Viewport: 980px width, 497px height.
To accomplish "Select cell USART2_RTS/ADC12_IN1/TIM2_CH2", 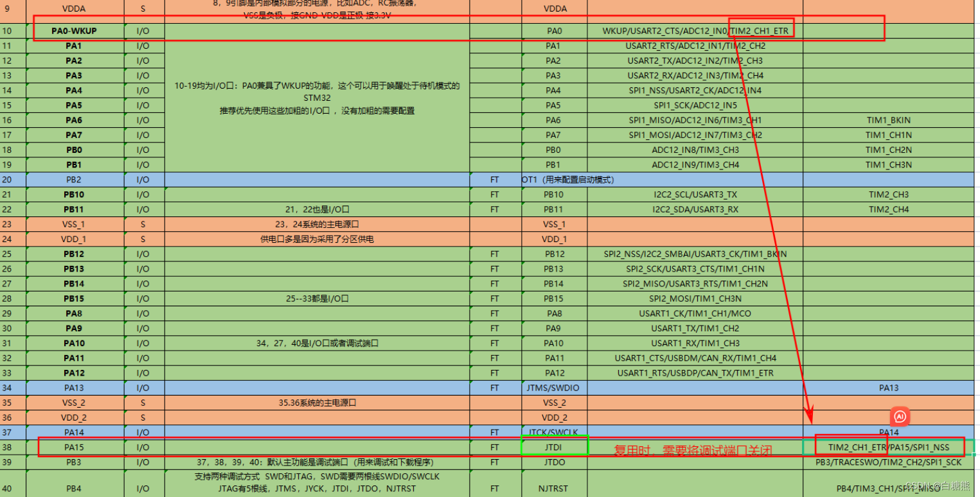I will point(695,46).
